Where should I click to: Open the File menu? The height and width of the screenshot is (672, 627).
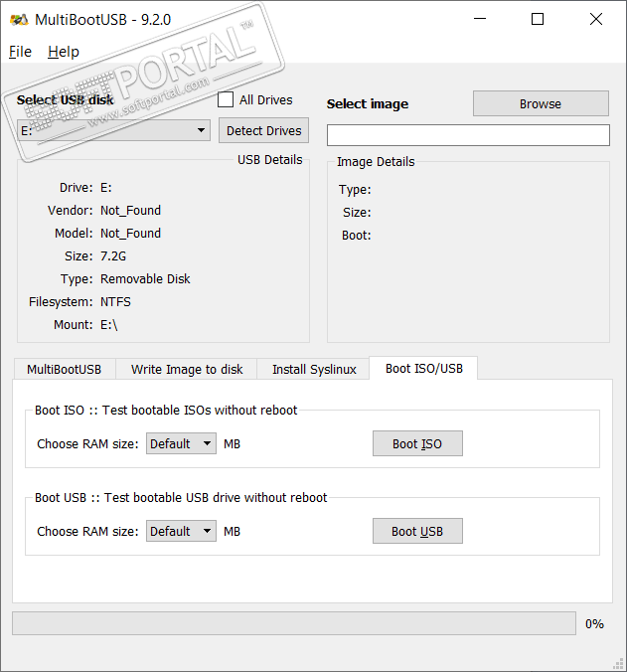(20, 52)
